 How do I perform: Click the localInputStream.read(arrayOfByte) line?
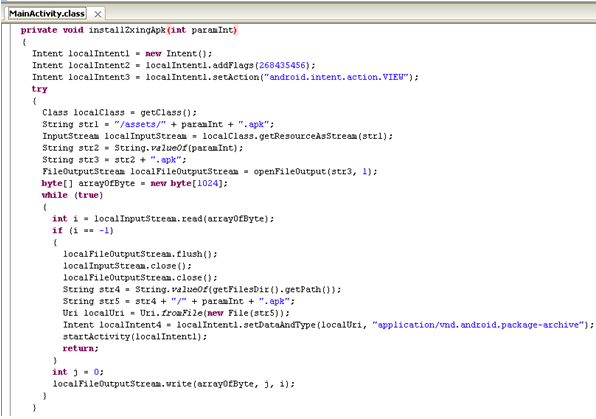click(x=163, y=219)
